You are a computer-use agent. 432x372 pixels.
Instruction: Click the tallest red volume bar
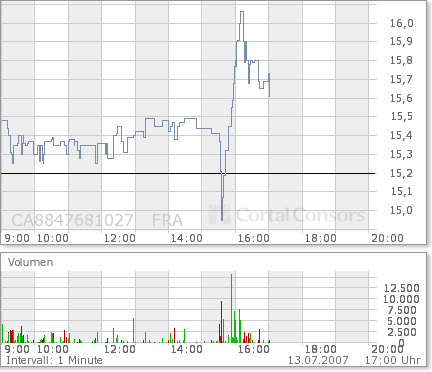pos(221,322)
